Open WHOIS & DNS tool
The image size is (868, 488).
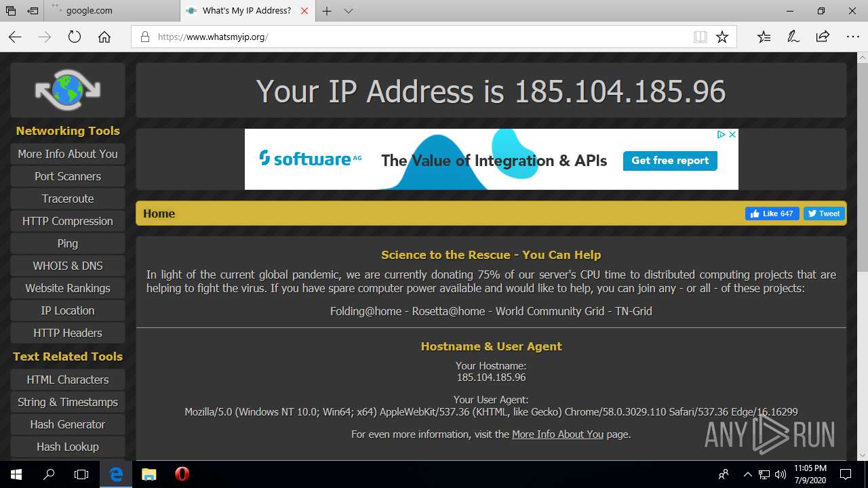[x=68, y=266]
